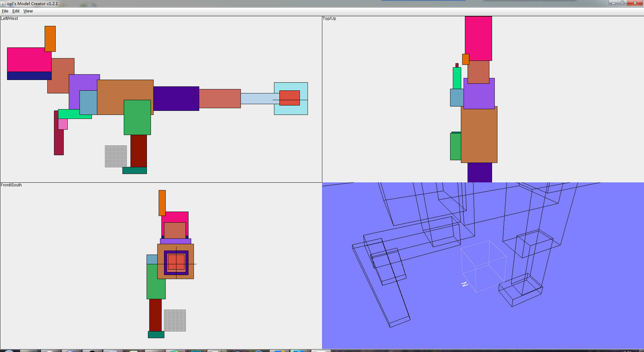644x352 pixels.
Task: Select the magenta block in Front/South view
Action: click(x=175, y=217)
